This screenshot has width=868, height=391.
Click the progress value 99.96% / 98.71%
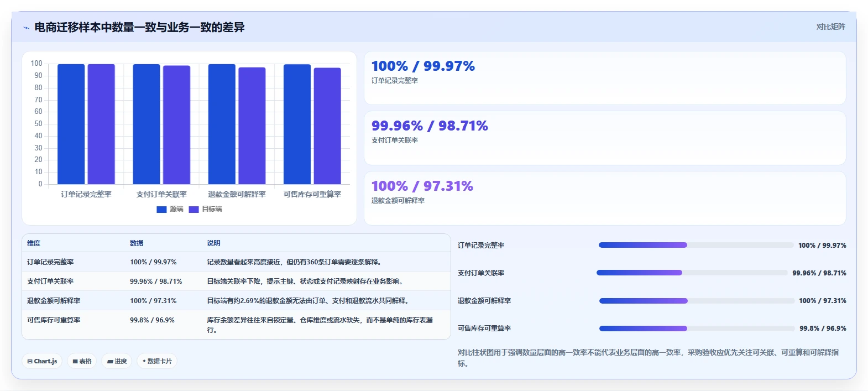[x=819, y=273]
